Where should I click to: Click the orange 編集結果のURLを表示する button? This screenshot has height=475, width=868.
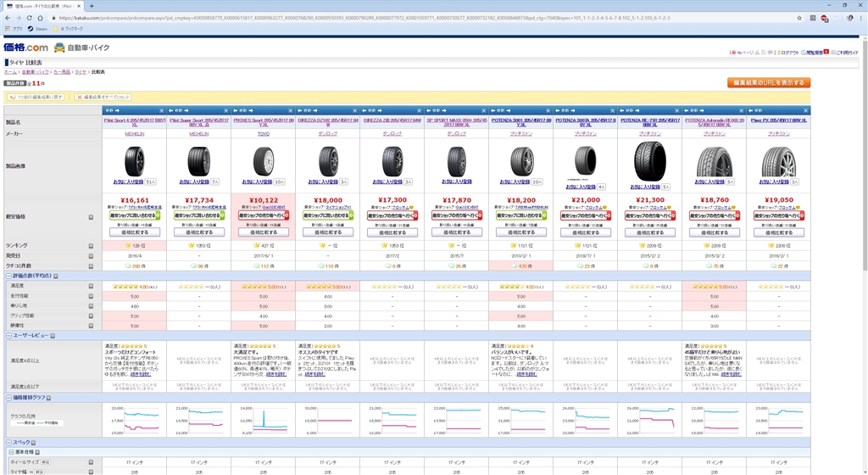[x=768, y=82]
